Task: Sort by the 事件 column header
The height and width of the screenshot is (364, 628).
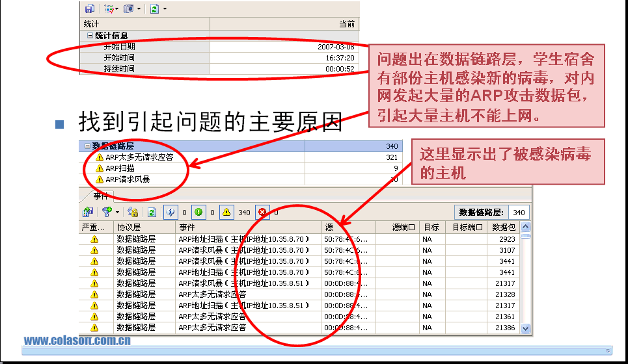Action: coord(249,227)
